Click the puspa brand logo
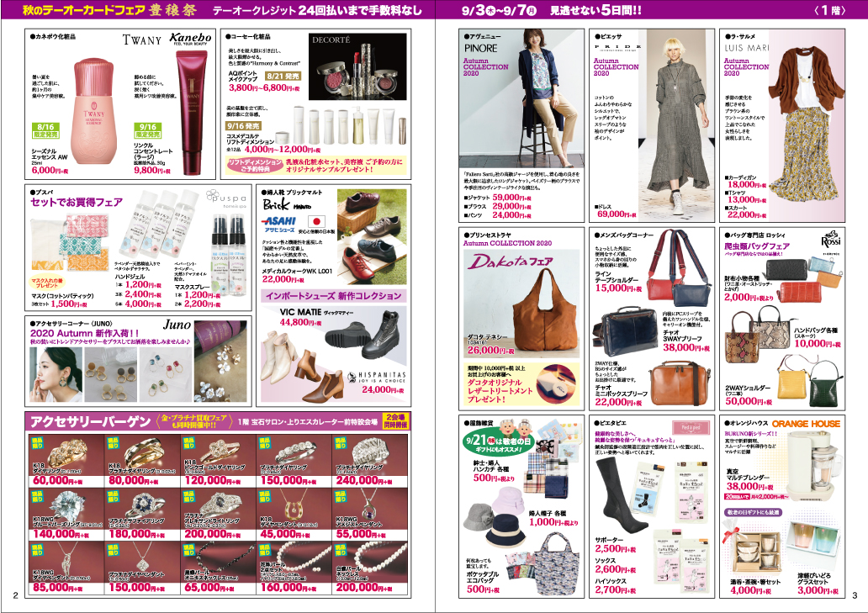 [226, 198]
